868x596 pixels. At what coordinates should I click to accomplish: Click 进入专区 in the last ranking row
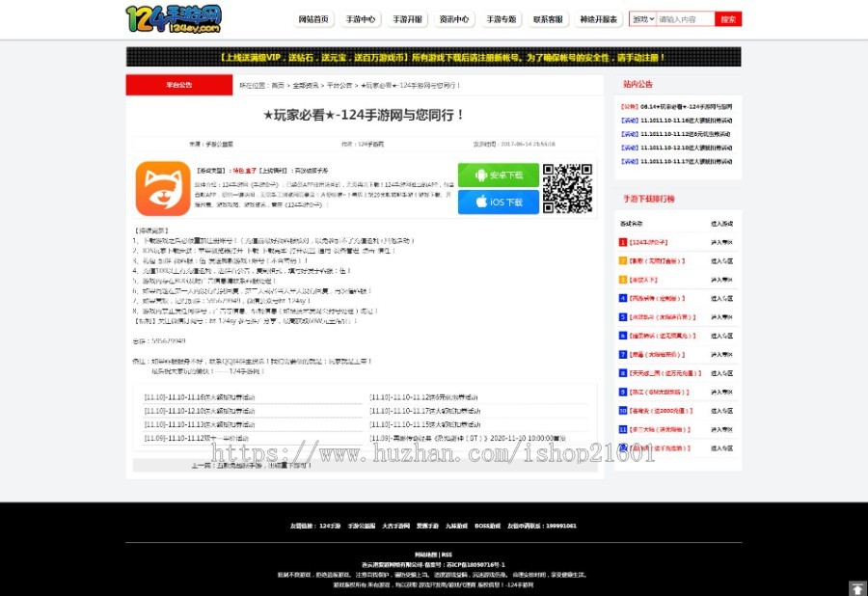click(x=721, y=448)
